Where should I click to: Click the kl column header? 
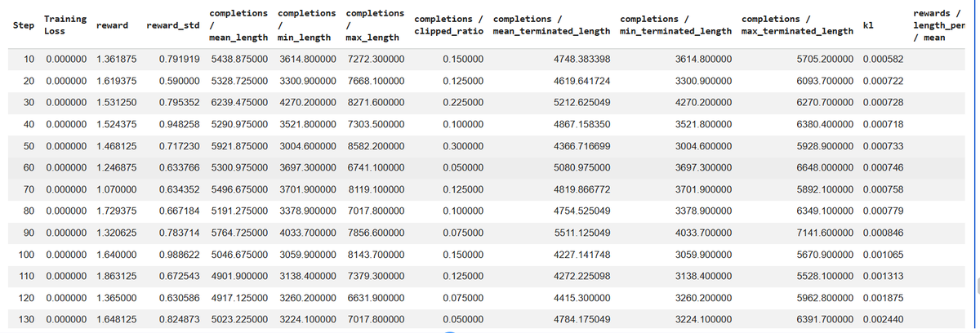pyautogui.click(x=868, y=25)
